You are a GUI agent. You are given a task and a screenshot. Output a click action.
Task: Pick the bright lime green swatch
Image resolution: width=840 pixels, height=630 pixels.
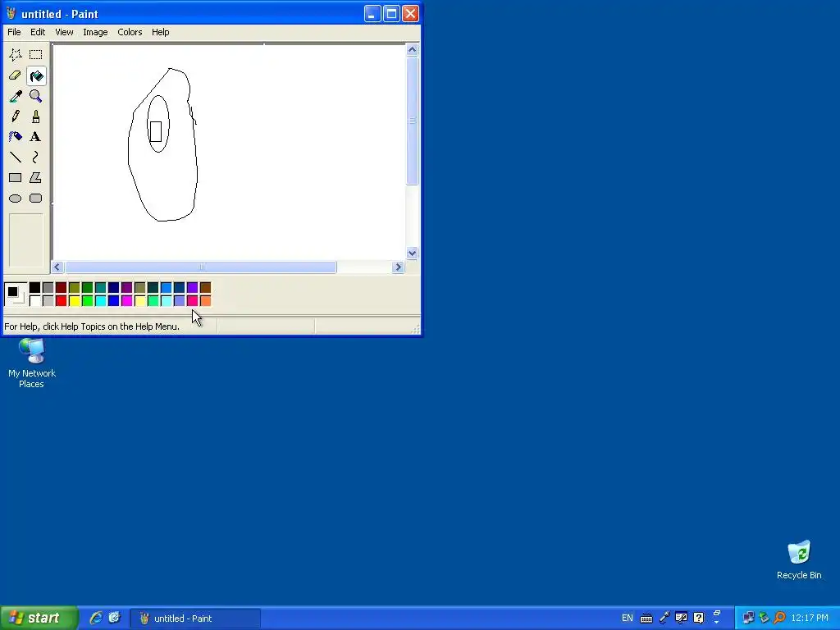(x=87, y=300)
